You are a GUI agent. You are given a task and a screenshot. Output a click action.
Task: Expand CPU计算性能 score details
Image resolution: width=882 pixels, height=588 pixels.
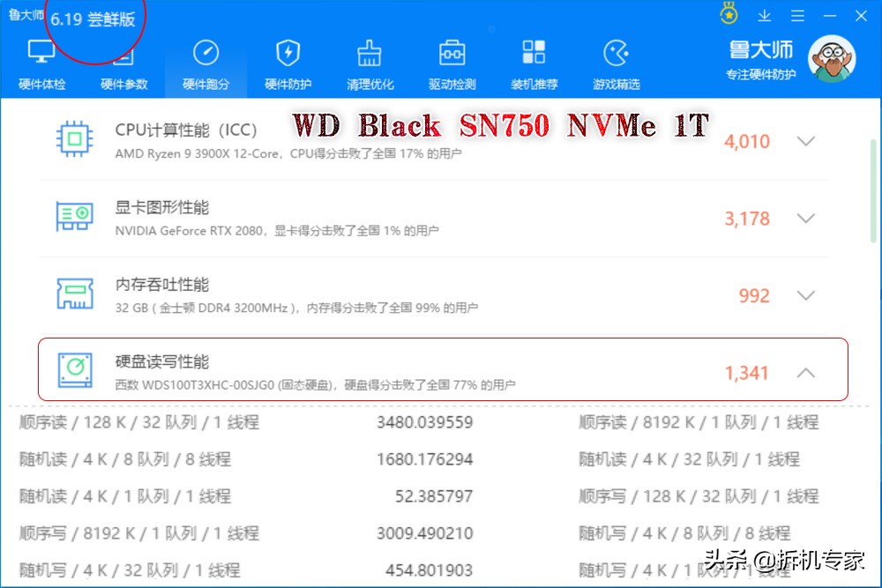[x=805, y=141]
